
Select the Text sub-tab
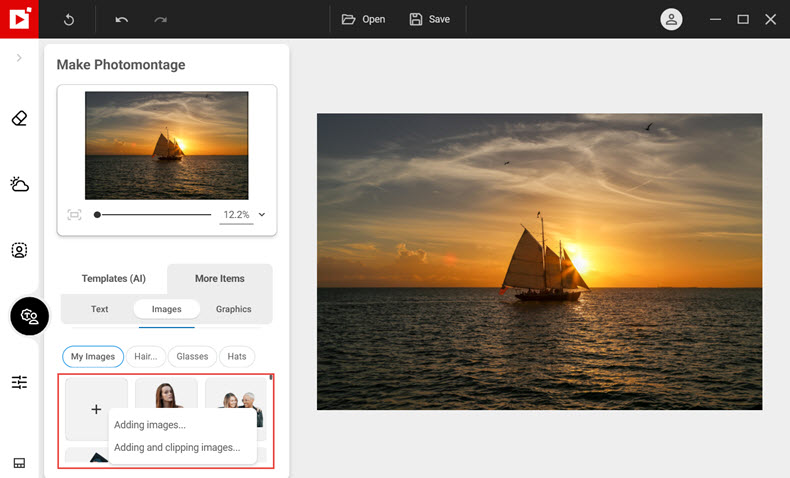tap(99, 309)
